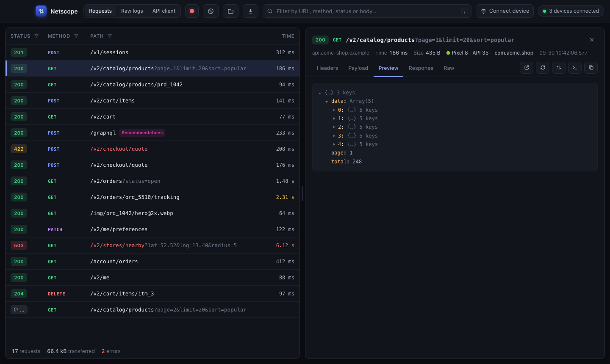Screen dimensions: 610x364
Task: Open the Raw tab
Action: point(449,68)
